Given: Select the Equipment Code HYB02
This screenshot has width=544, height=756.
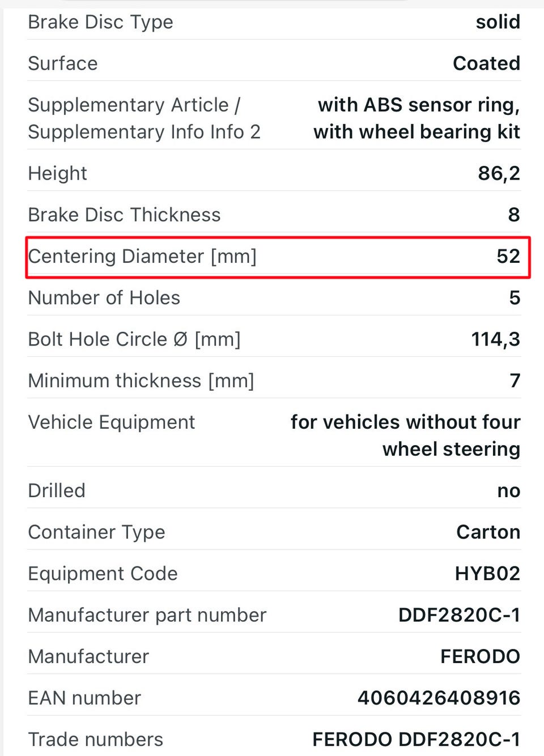Looking at the screenshot, I should (487, 574).
